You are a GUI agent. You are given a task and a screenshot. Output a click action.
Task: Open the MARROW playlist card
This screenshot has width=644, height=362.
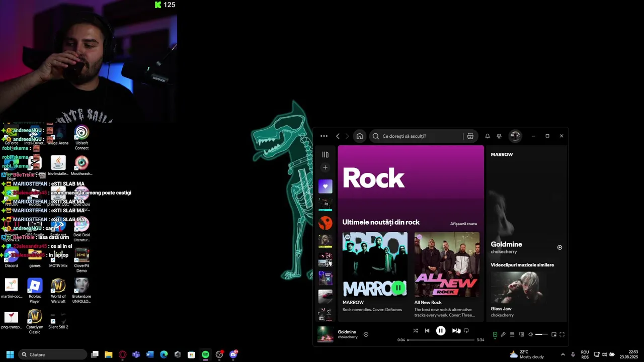point(375,272)
